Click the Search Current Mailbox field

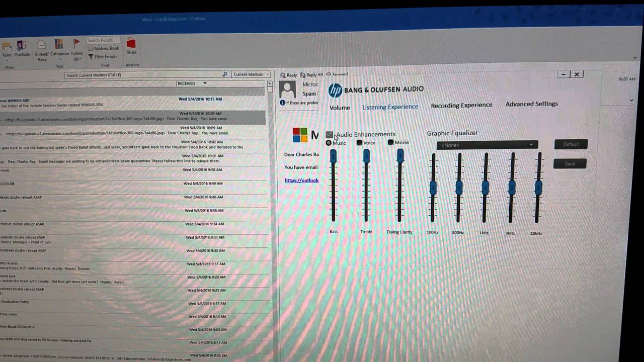146,75
